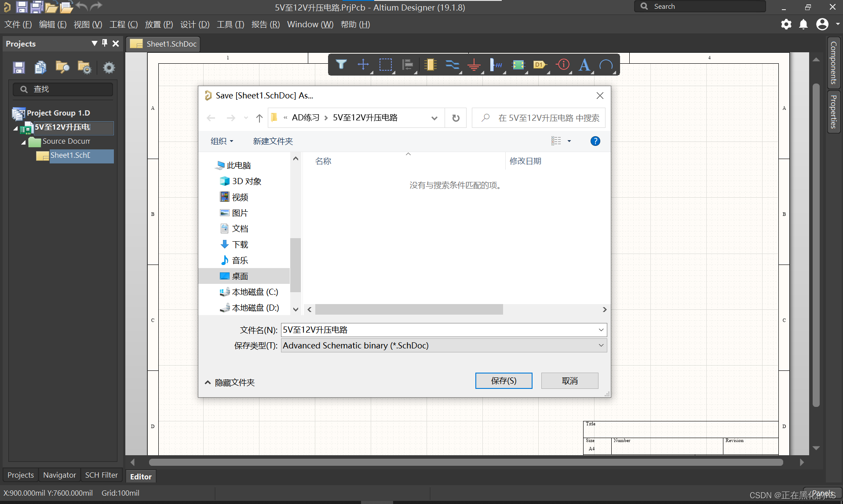Open the align objects tool
The height and width of the screenshot is (504, 843).
coord(408,65)
